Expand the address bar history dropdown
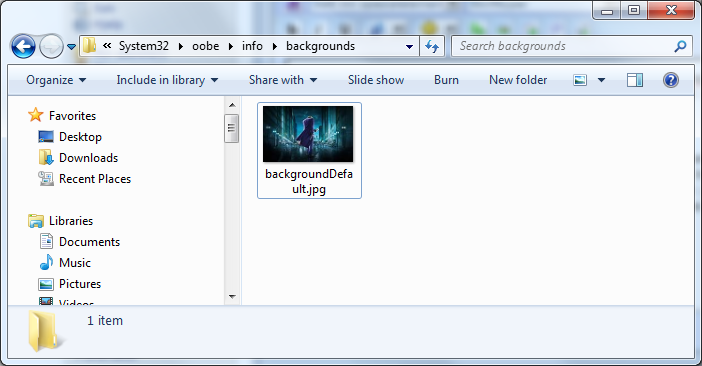This screenshot has width=702, height=366. point(409,47)
